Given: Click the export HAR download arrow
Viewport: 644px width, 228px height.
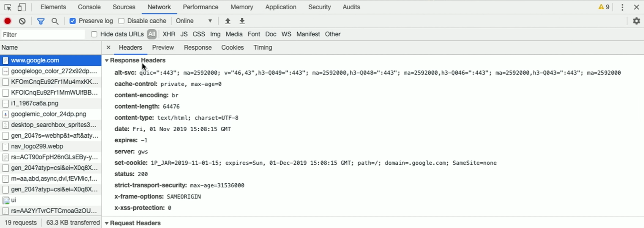Looking at the screenshot, I should coord(242,21).
